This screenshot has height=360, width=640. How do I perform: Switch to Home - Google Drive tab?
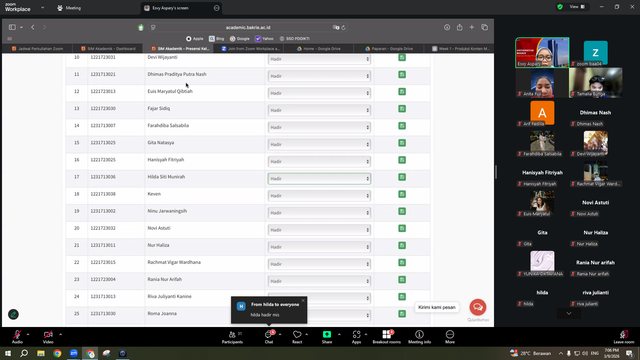point(319,49)
